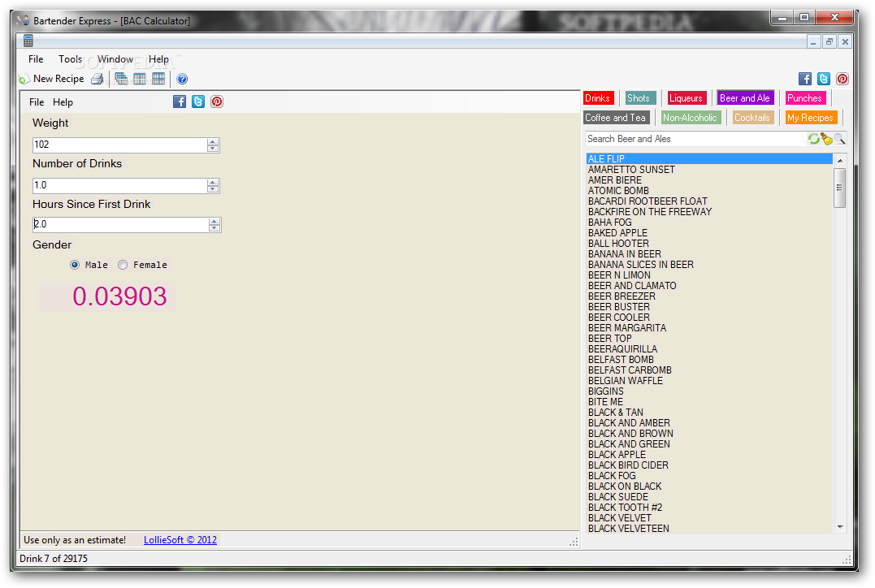Click the drink list scrollbar thumb

tap(840, 188)
